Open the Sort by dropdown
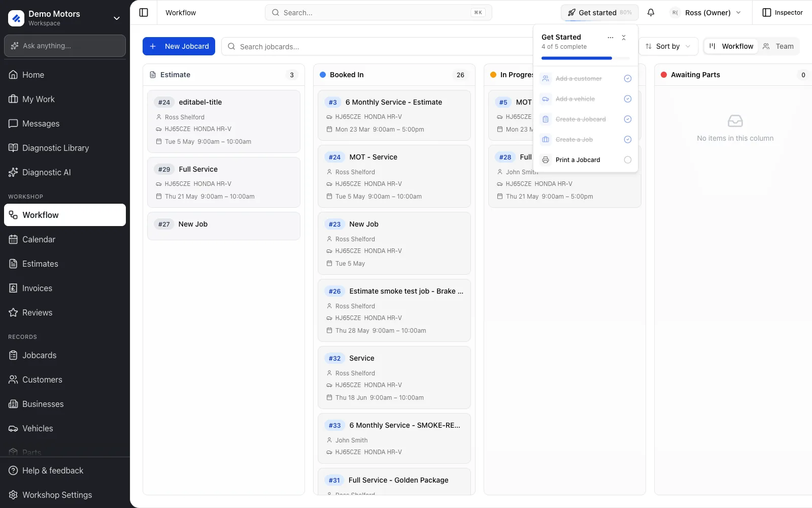Screen dimensions: 812x508 click(668, 46)
